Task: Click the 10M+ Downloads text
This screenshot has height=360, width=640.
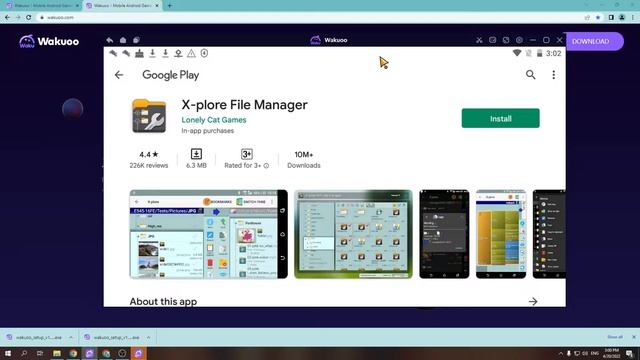Action: (x=304, y=160)
